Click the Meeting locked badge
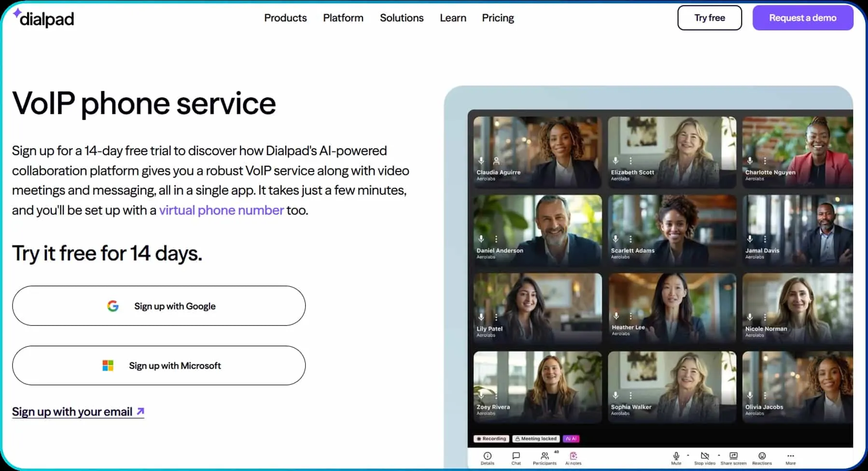 536,439
